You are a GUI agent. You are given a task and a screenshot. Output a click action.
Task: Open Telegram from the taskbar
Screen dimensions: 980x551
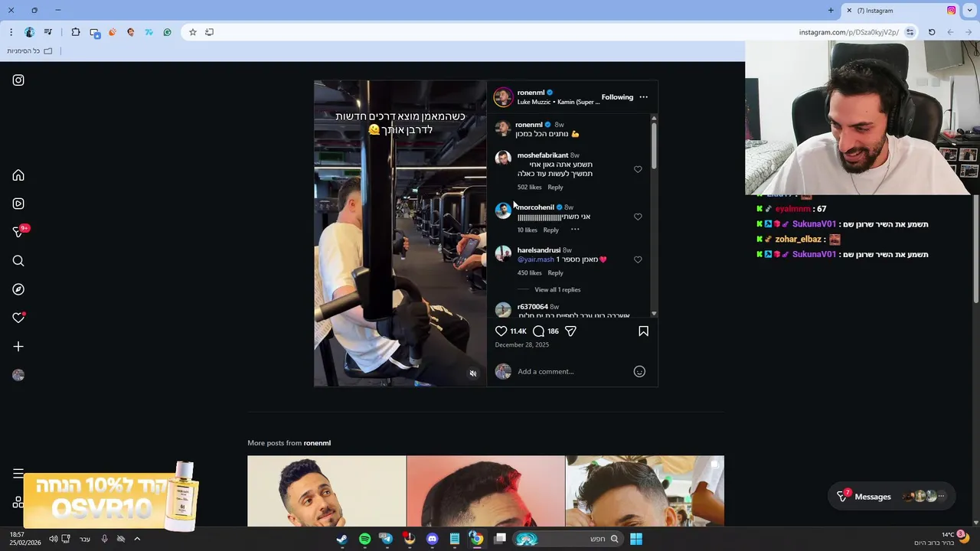[x=386, y=539]
